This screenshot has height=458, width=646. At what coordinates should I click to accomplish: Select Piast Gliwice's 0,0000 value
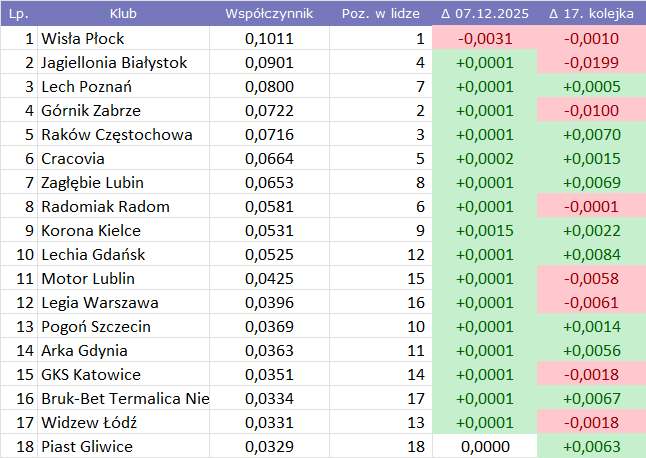point(484,447)
